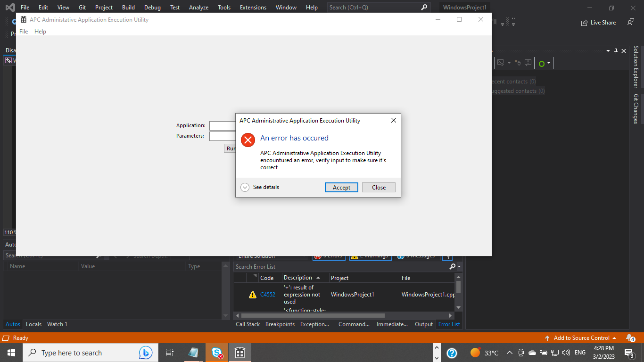Image resolution: width=644 pixels, height=362 pixels.
Task: Switch to the Watch 1 tab
Action: pyautogui.click(x=57, y=324)
